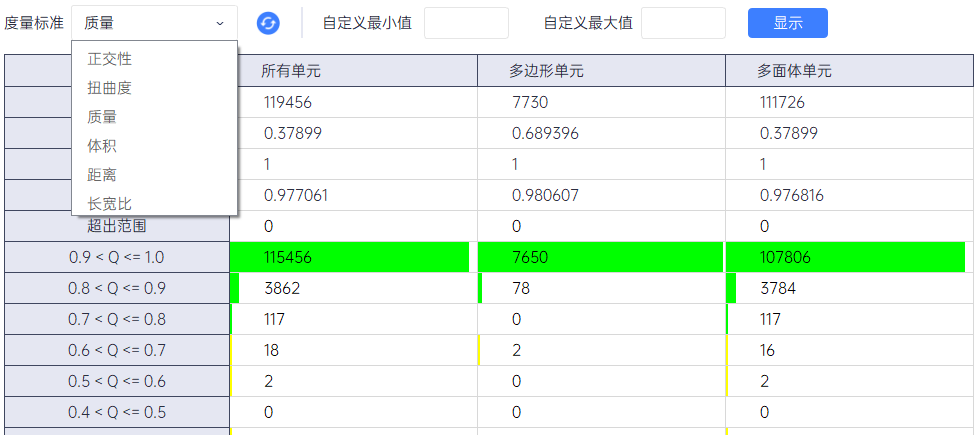Click the 0.6 < Q <= 0.7 row label
The height and width of the screenshot is (435, 980).
(117, 350)
